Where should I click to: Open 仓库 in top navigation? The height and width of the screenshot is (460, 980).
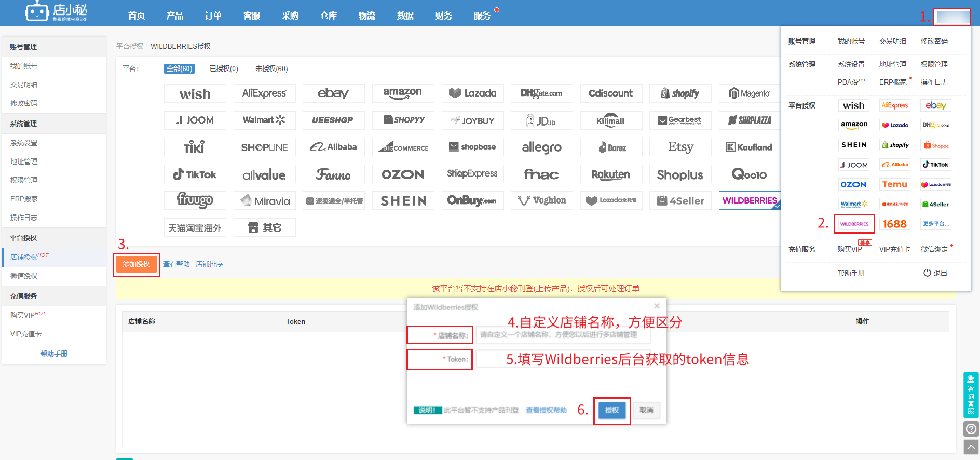[329, 16]
